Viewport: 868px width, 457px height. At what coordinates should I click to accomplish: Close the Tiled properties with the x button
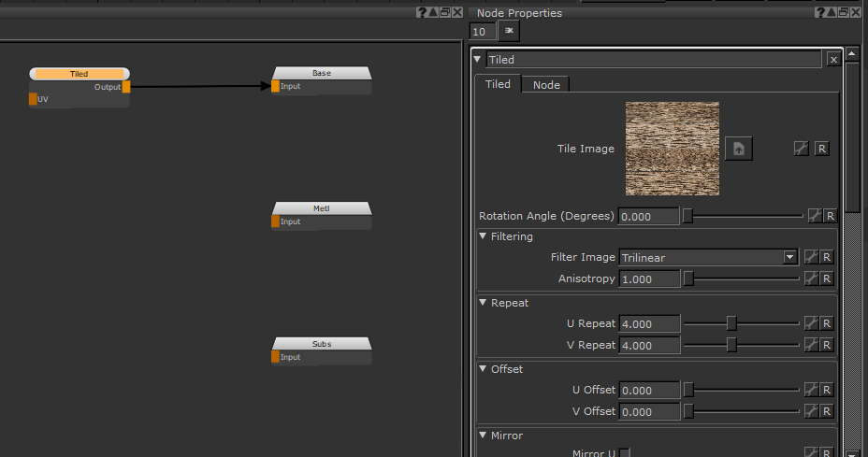click(833, 60)
